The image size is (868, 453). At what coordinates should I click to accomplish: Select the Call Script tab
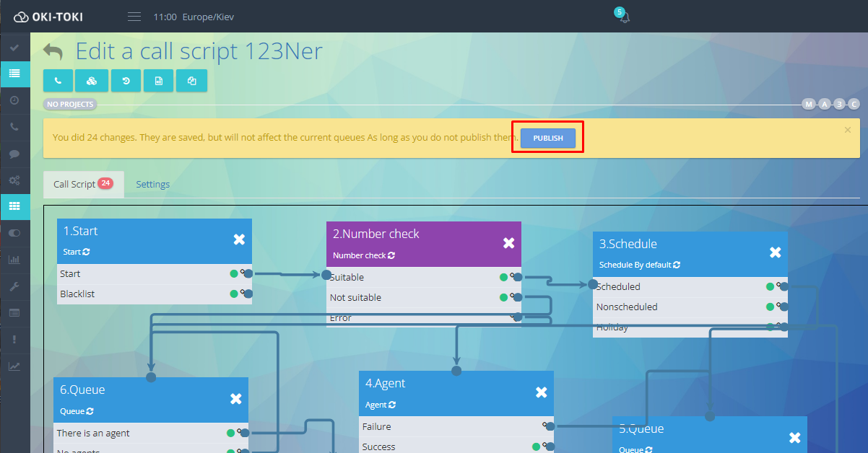74,184
